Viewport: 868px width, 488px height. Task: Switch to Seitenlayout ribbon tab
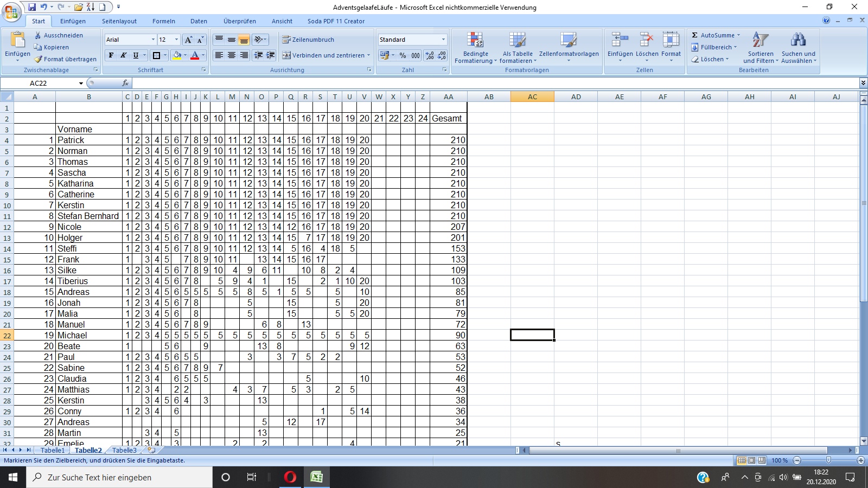coord(119,21)
